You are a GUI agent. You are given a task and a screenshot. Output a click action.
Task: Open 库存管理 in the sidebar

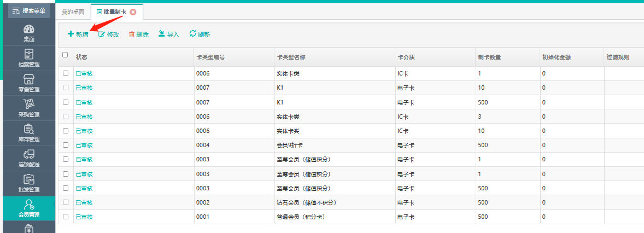point(29,133)
